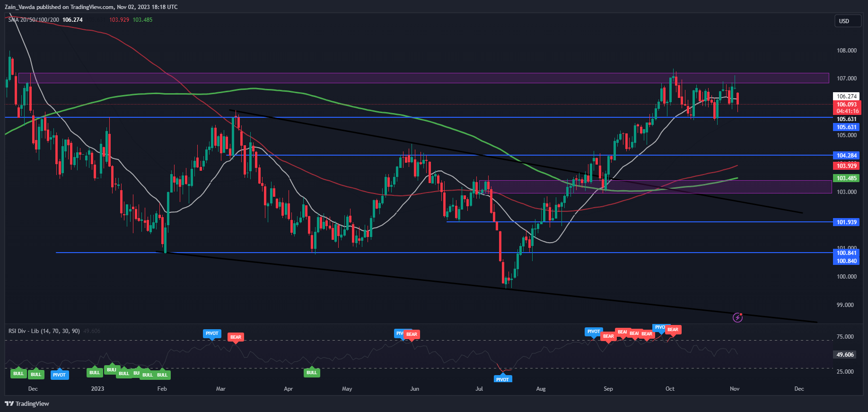This screenshot has height=412, width=868.
Task: Click the PIVOT label below RSI in December
Action: pos(59,375)
